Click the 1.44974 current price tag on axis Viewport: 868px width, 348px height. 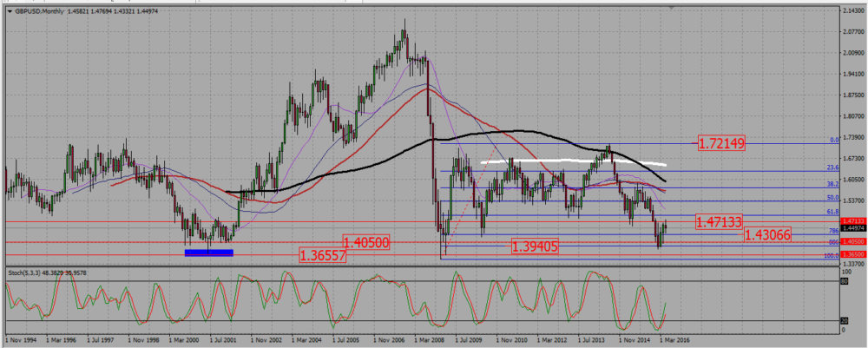click(852, 228)
